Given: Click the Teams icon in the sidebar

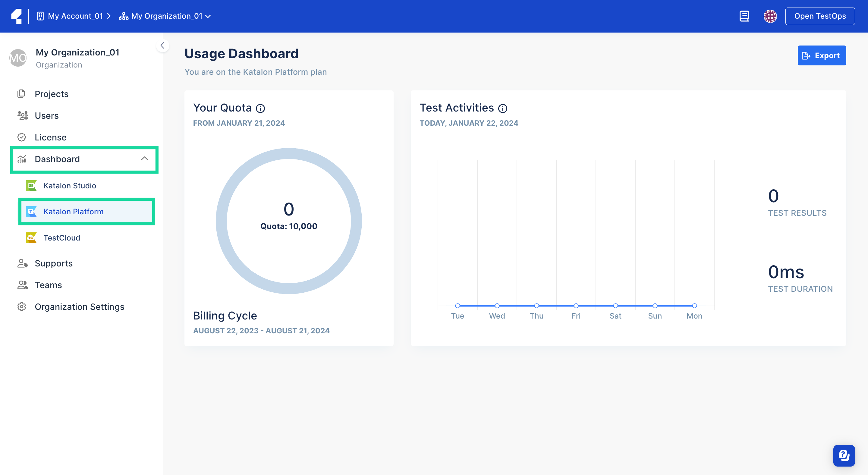Looking at the screenshot, I should (x=22, y=285).
